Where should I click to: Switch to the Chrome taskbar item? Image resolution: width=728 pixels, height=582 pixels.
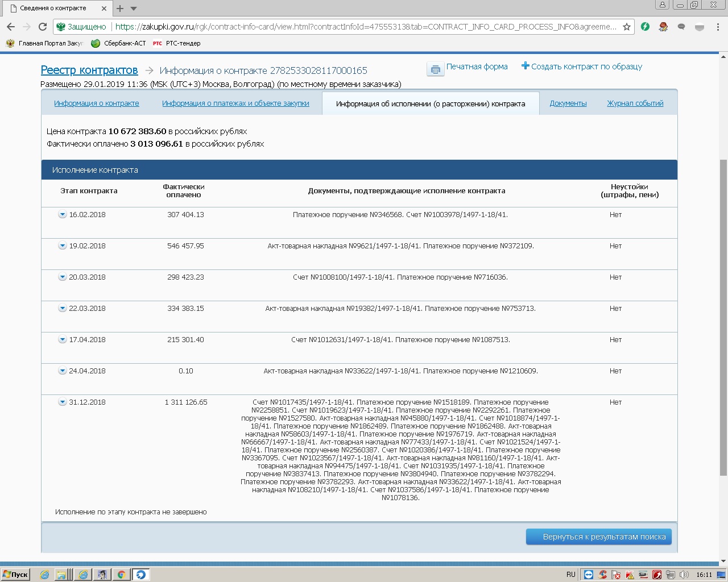click(x=121, y=575)
